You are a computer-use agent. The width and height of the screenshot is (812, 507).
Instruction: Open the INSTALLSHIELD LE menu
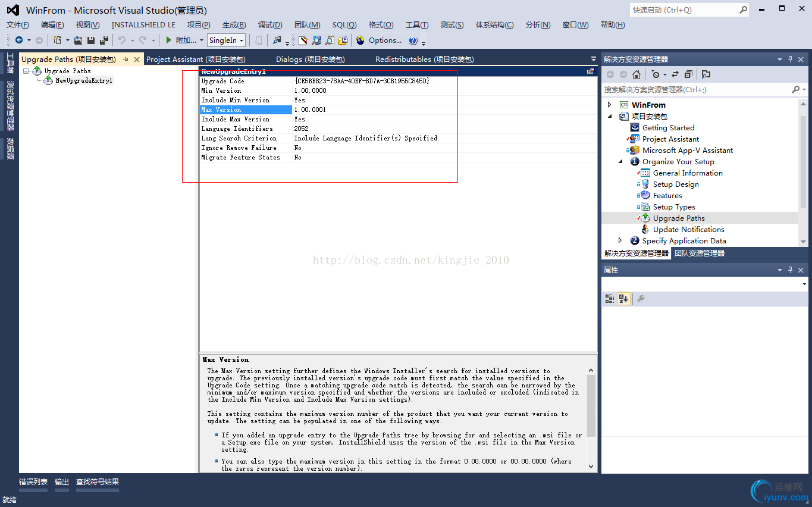click(x=143, y=24)
